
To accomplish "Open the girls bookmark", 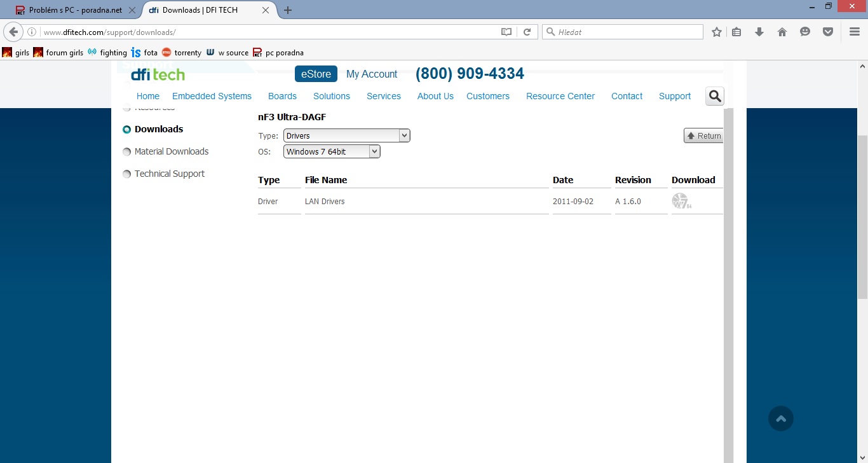I will point(16,53).
